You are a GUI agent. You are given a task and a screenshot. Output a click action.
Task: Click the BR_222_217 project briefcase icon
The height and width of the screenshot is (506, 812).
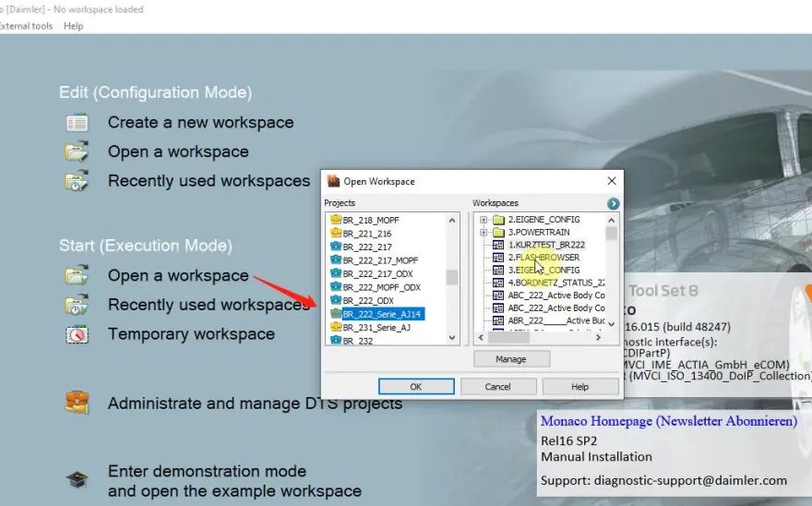336,247
